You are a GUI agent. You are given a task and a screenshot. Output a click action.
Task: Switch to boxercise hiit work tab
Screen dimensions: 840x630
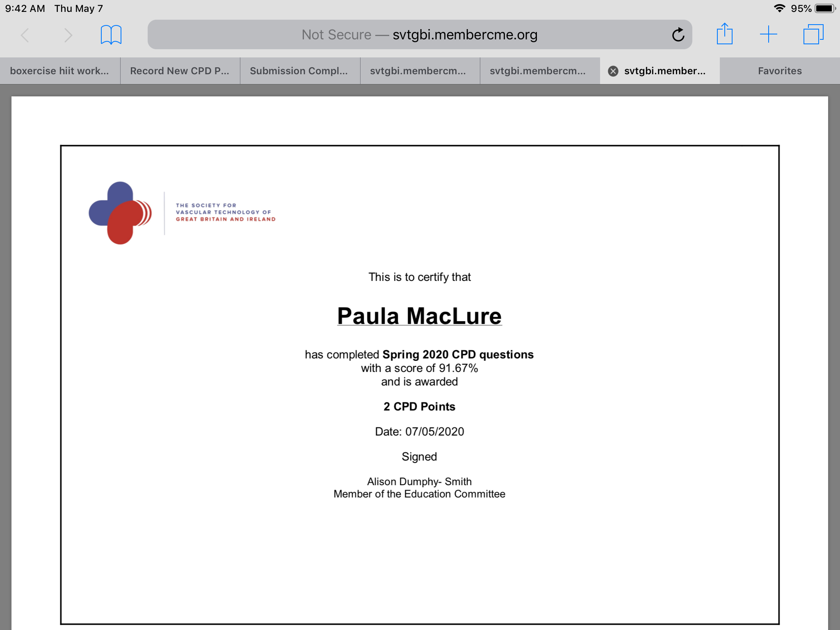tap(59, 71)
